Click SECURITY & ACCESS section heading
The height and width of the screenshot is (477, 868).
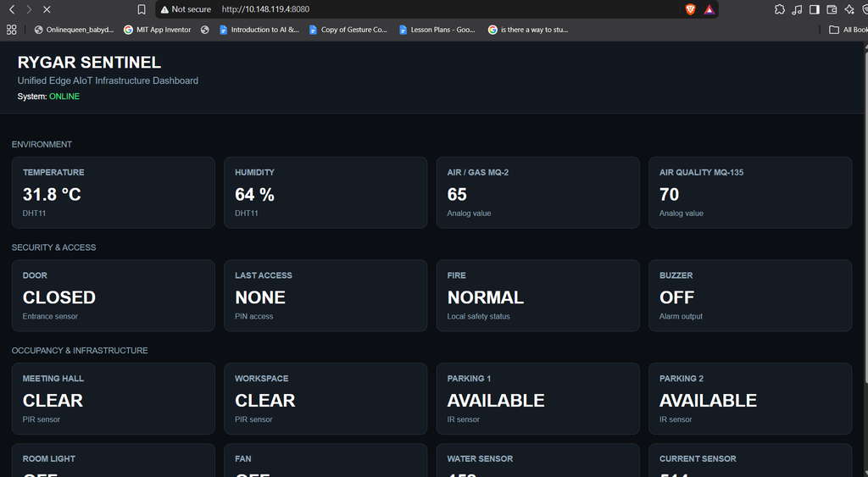(x=53, y=247)
